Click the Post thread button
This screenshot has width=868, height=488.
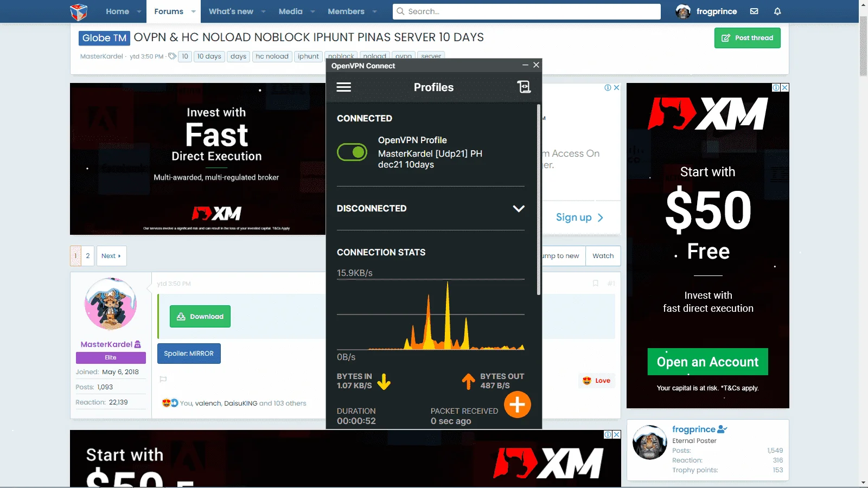(747, 38)
